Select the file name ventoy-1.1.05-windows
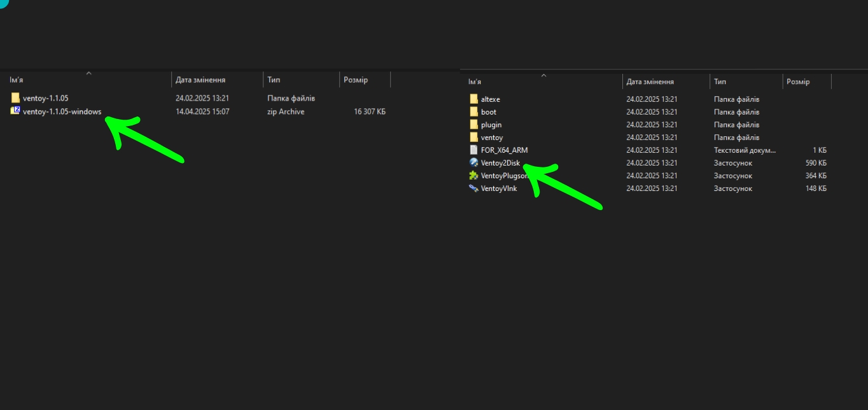Screen dimensions: 868x410 pos(62,112)
